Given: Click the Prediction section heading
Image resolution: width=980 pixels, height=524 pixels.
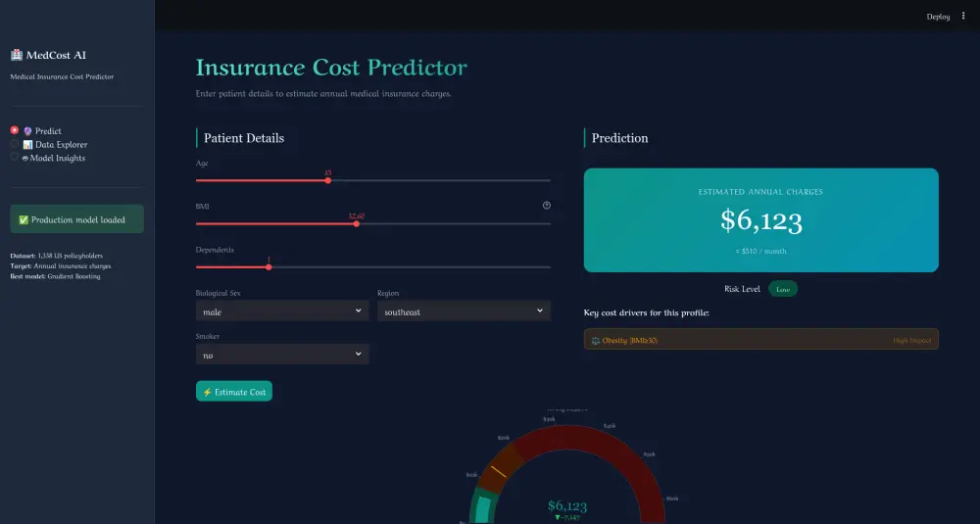Looking at the screenshot, I should (620, 138).
